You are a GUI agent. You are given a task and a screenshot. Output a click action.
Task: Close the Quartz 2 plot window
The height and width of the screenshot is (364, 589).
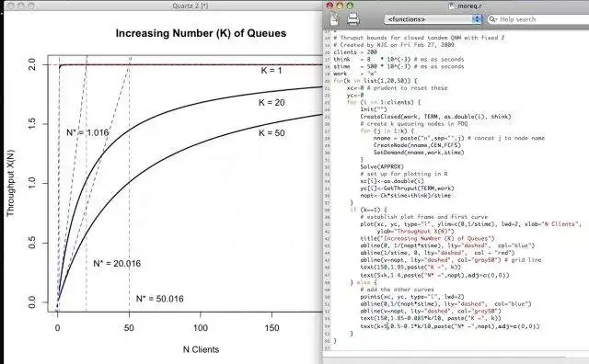(x=11, y=6)
